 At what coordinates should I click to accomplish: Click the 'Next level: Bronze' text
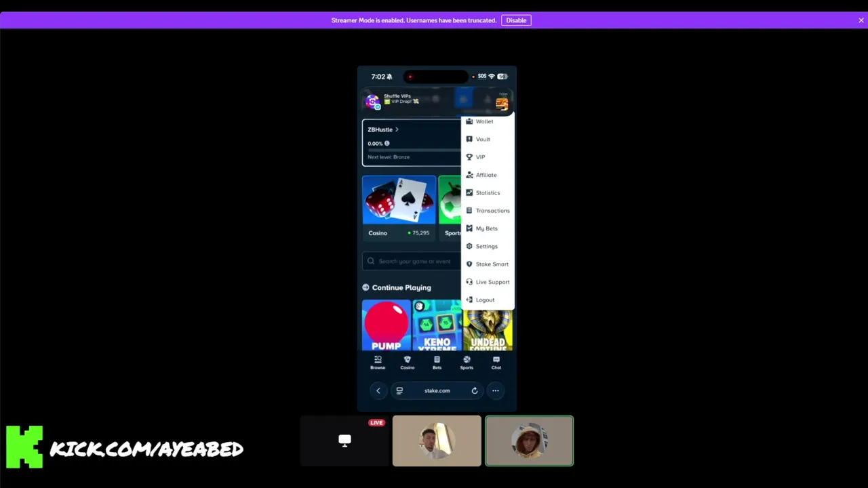(389, 157)
